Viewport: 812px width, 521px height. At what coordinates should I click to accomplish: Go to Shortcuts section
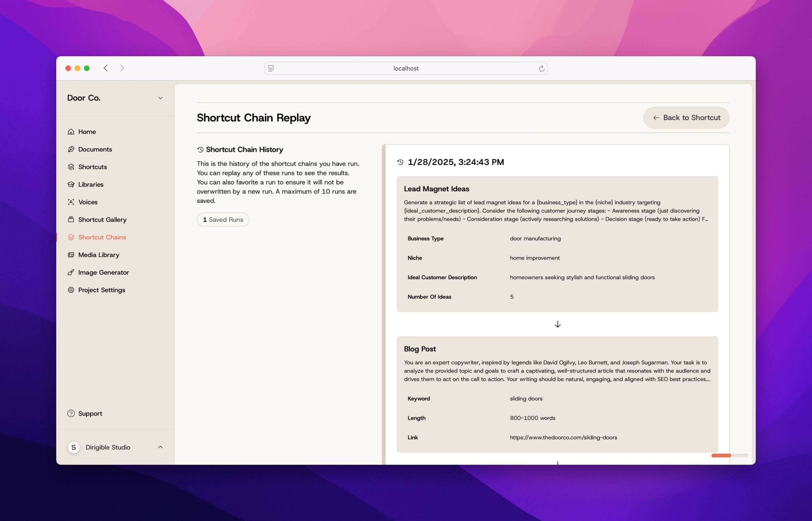click(92, 167)
